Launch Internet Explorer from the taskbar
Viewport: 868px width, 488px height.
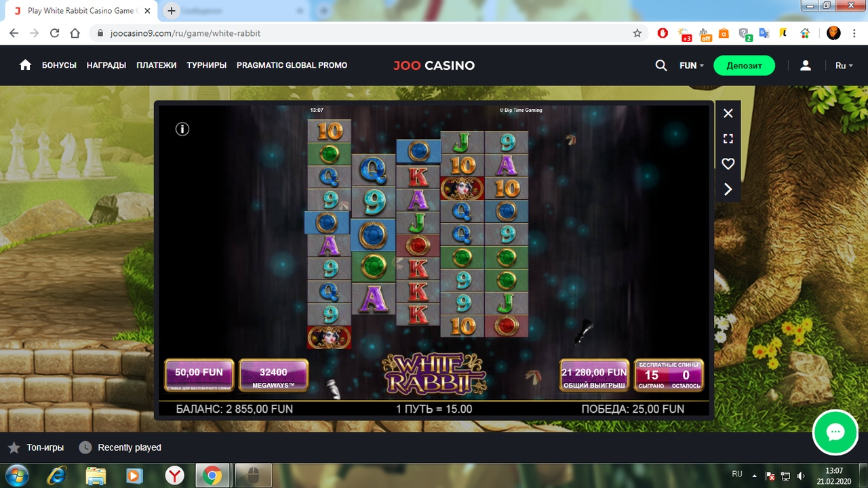(56, 476)
